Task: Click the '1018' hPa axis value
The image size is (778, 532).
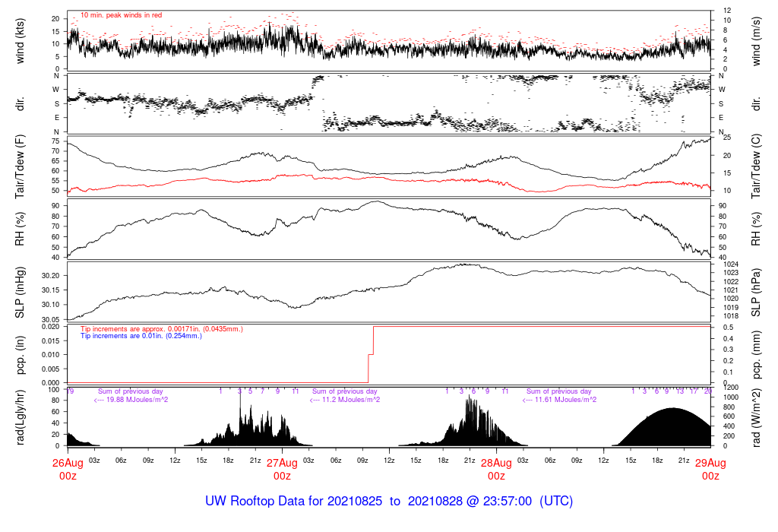Action: tap(732, 316)
